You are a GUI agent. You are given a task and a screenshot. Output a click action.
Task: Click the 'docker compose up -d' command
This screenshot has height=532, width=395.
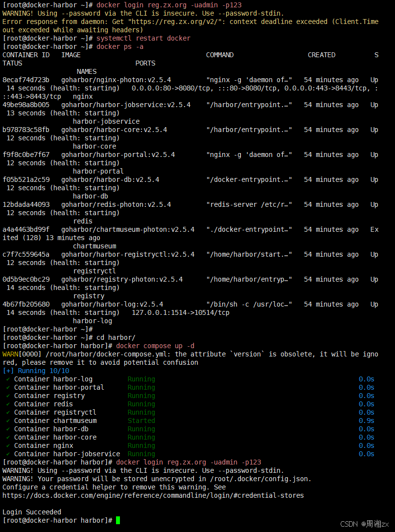click(x=155, y=346)
